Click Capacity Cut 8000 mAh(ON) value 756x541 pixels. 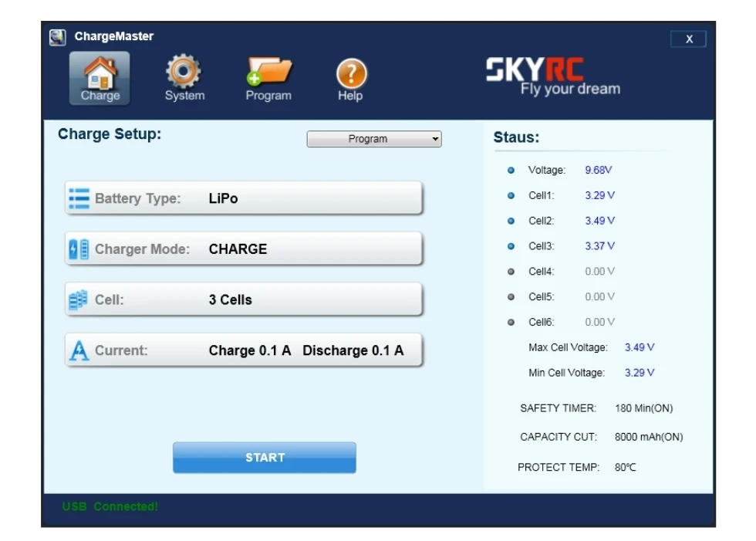click(x=649, y=437)
